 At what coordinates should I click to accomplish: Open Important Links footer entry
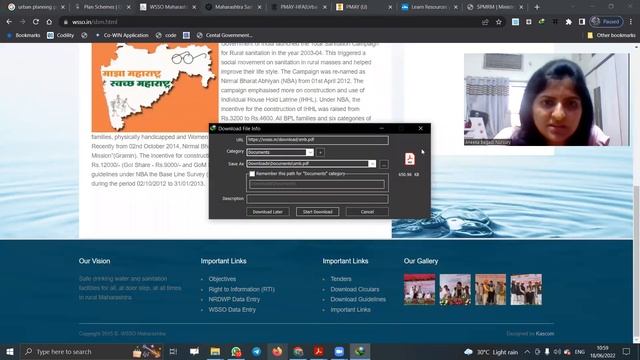(350, 309)
